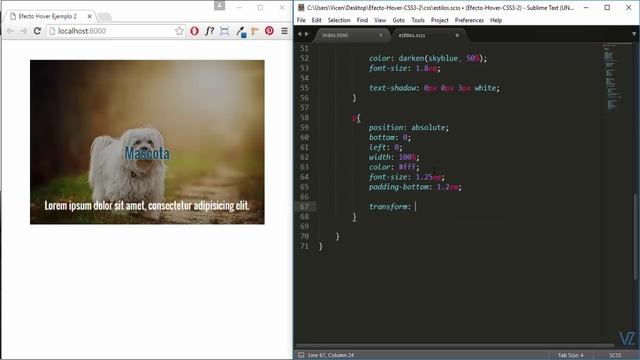The width and height of the screenshot is (640, 360).
Task: Click the bottom: 0 line
Action: click(389, 137)
